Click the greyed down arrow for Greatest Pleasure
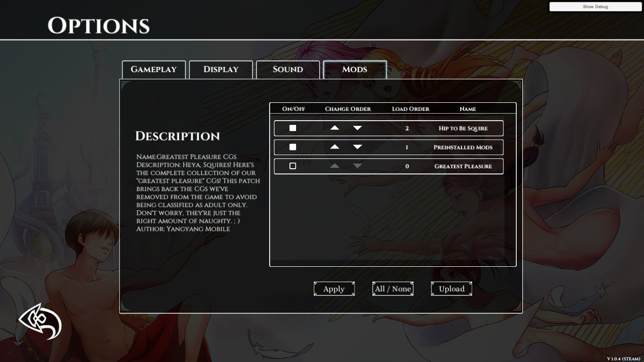 pyautogui.click(x=358, y=166)
